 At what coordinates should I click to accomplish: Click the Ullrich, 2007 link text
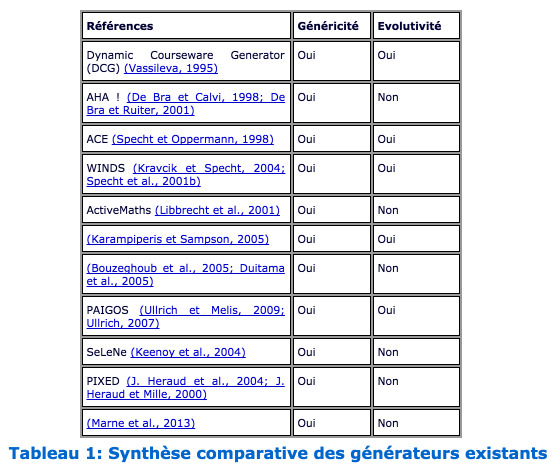pyautogui.click(x=123, y=324)
